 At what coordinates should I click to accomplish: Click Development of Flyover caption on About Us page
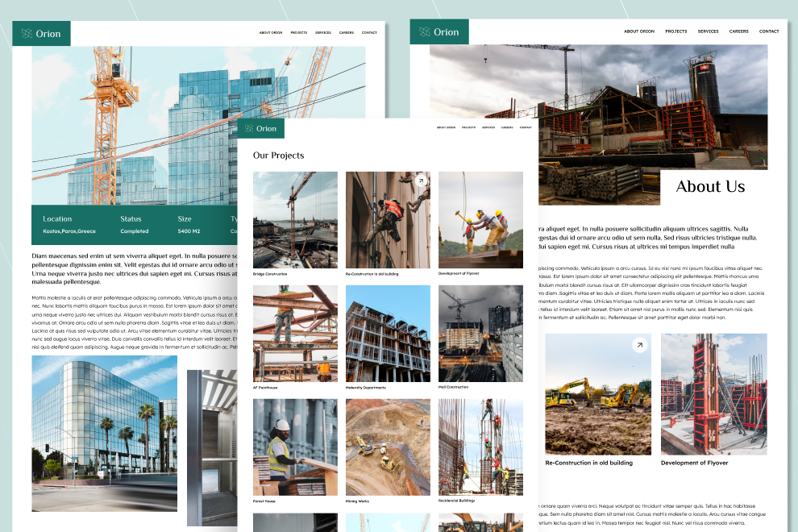click(694, 463)
